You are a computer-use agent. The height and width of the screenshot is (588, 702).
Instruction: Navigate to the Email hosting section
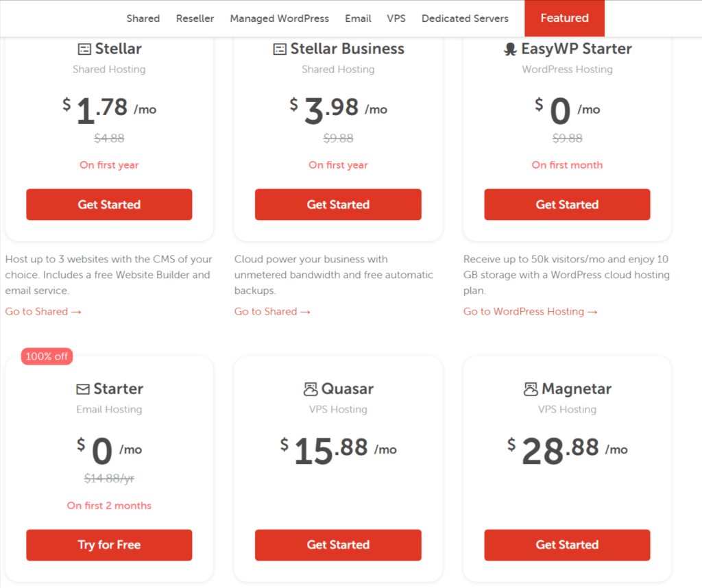(358, 19)
